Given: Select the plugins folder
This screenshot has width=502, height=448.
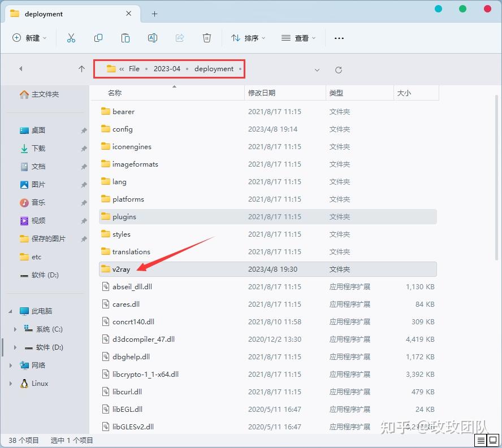Looking at the screenshot, I should pos(267,216).
